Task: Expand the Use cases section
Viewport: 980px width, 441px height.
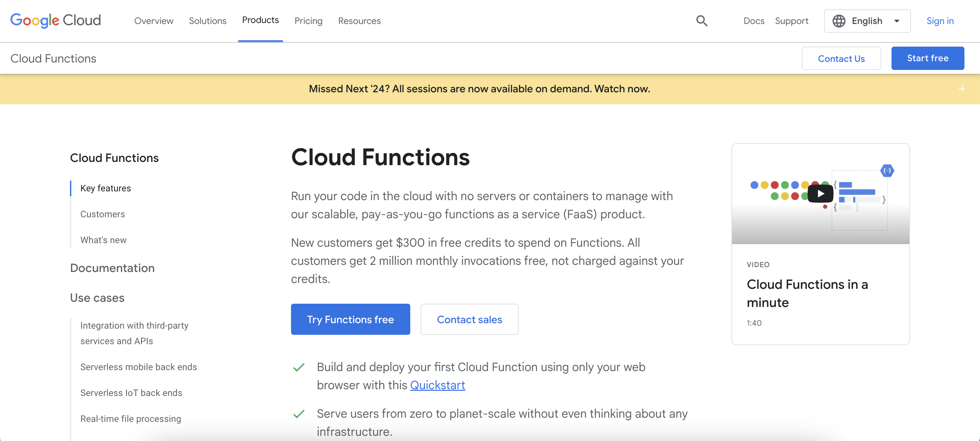Action: [98, 297]
